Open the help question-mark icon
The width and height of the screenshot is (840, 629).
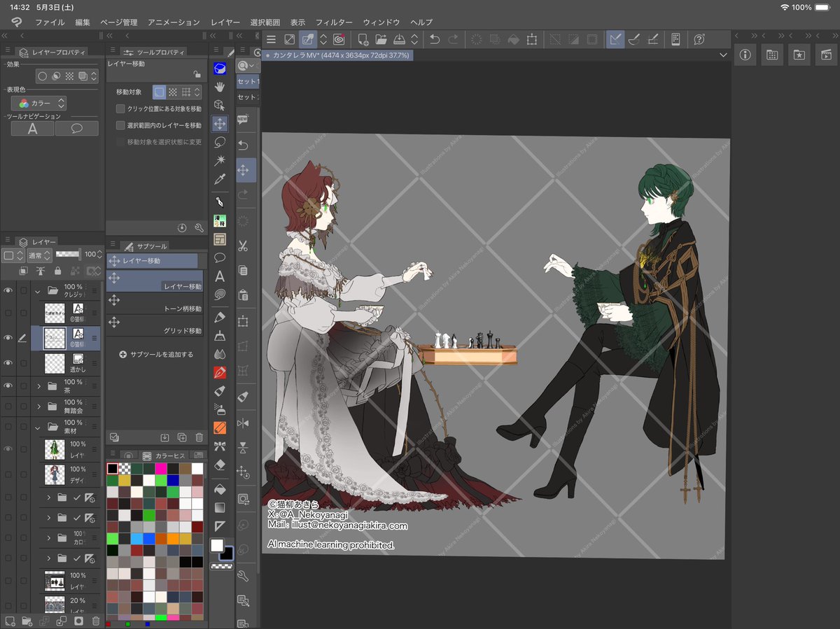699,40
